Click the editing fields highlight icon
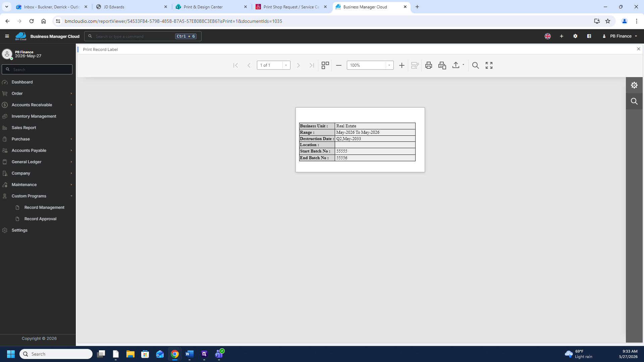This screenshot has width=644, height=362. (x=415, y=65)
